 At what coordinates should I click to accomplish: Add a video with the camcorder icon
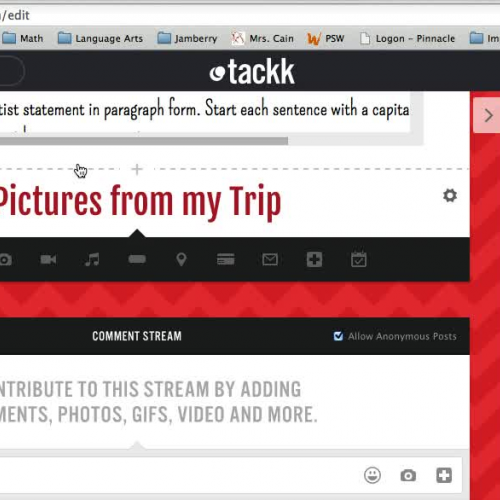(x=48, y=259)
